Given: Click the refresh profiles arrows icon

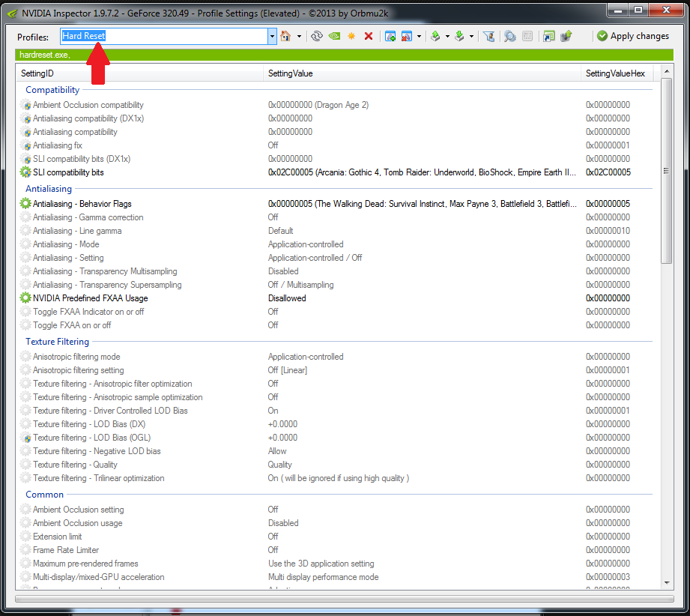Looking at the screenshot, I should click(316, 36).
